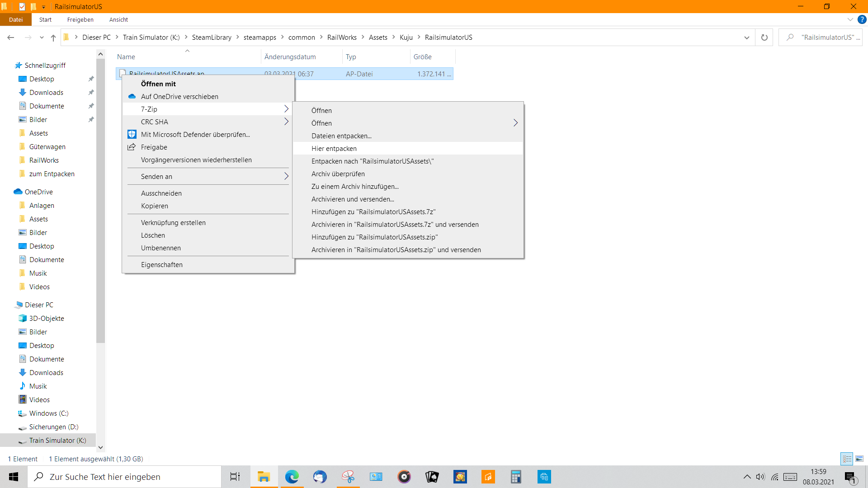
Task: Select "Archiv überprüfen" menu entry
Action: point(338,174)
